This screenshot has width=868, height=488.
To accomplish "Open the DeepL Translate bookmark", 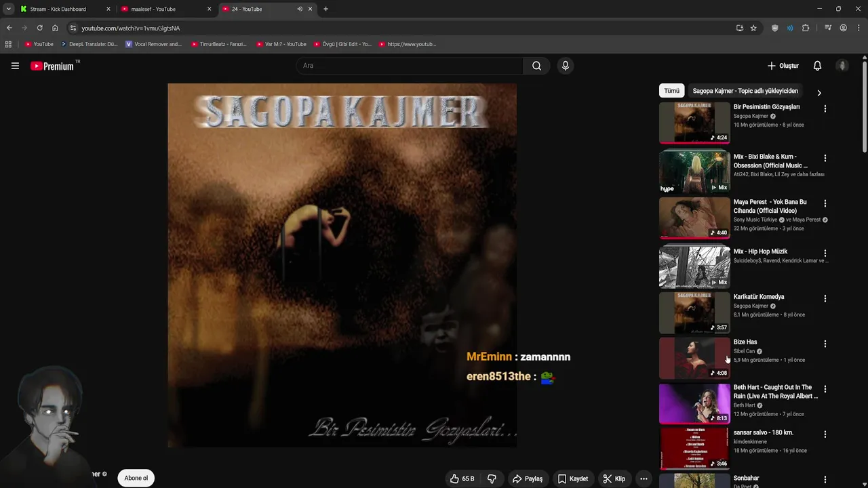I will 89,44.
